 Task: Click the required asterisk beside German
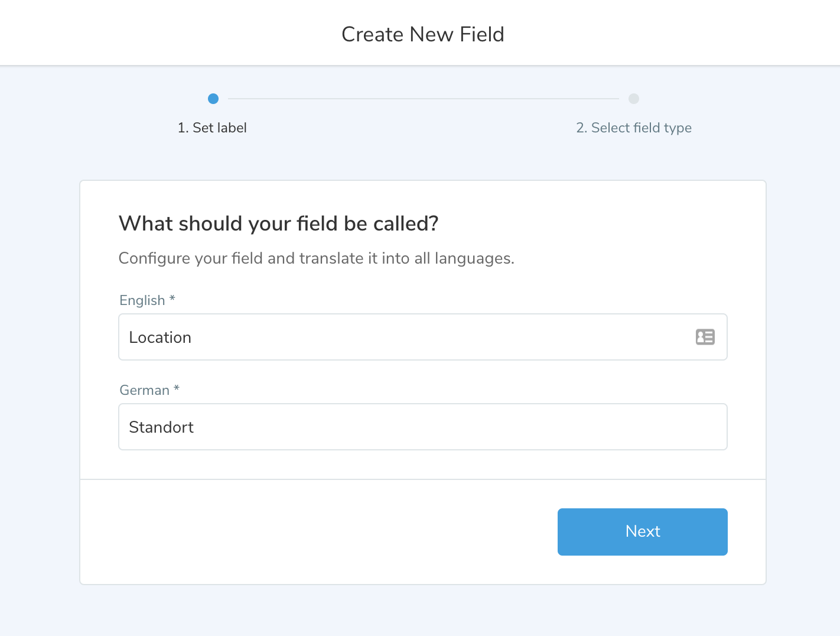click(x=177, y=389)
